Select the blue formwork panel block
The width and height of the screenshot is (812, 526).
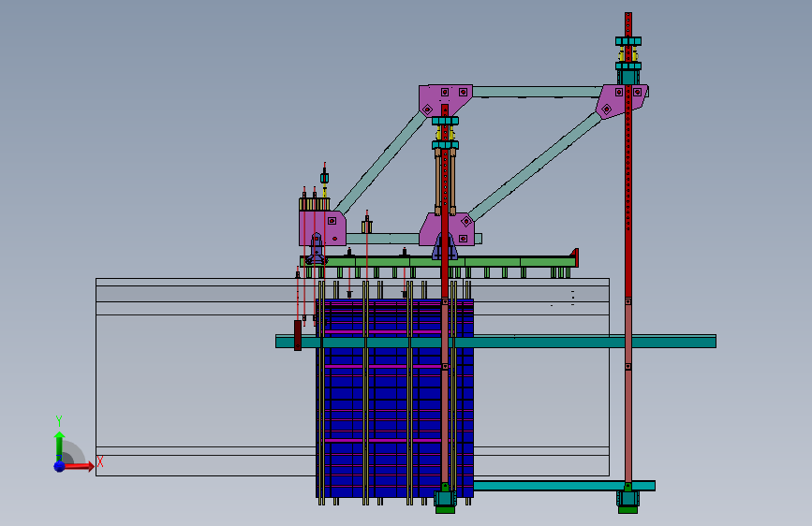click(x=394, y=399)
